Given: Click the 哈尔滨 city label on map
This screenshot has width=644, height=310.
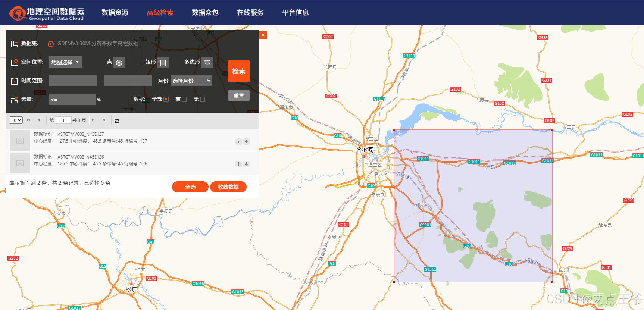Looking at the screenshot, I should tap(364, 150).
